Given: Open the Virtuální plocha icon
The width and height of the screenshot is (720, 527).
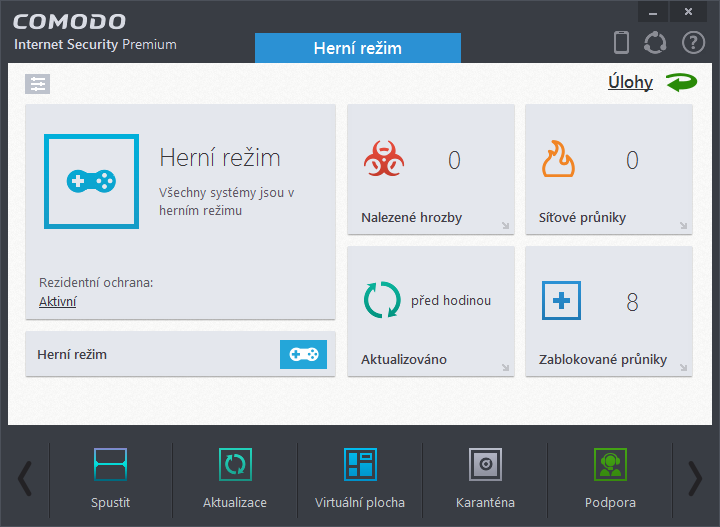Looking at the screenshot, I should pyautogui.click(x=360, y=464).
